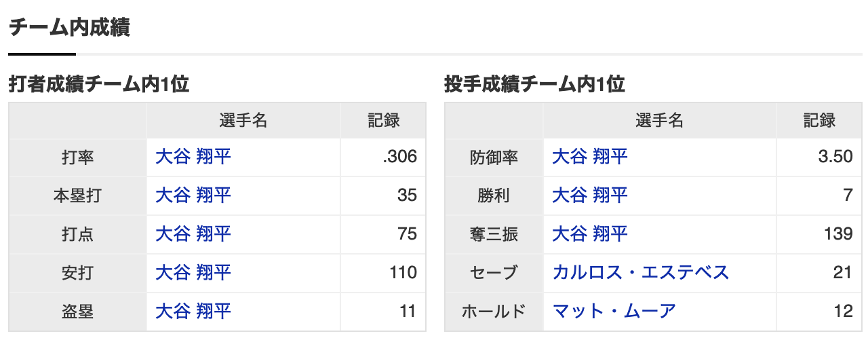
Task: Click the 打者成績チーム内1位 table title
Action: pyautogui.click(x=98, y=84)
